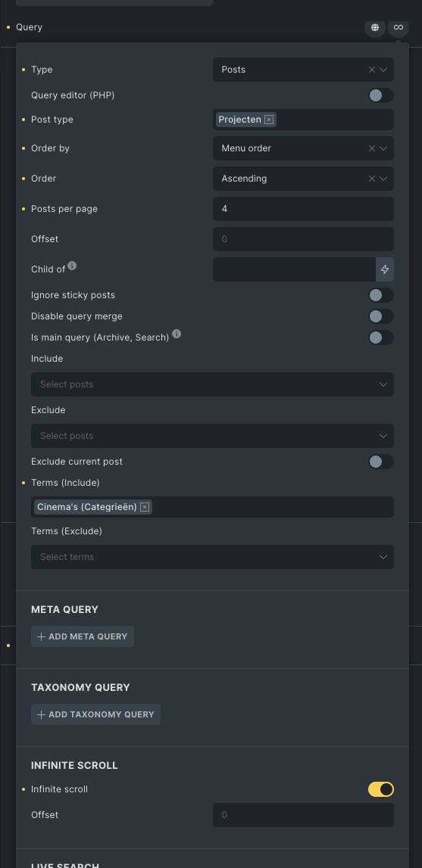Open the Exclude select posts dropdown
This screenshot has height=868, width=422.
[x=212, y=436]
